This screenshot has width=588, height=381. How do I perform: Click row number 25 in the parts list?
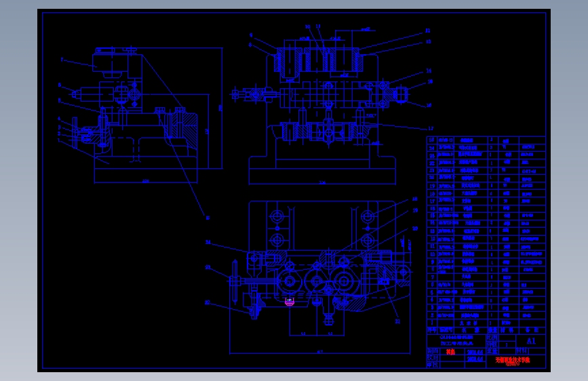[x=431, y=140]
